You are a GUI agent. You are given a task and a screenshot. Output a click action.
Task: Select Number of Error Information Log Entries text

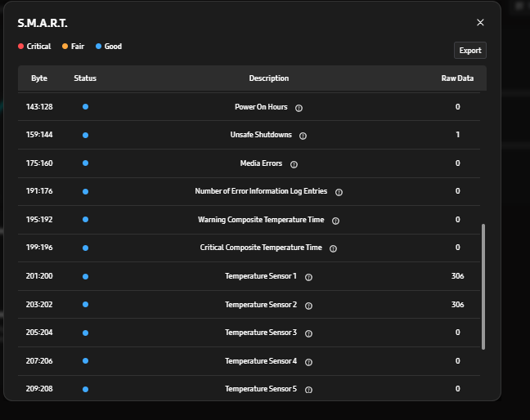tap(261, 191)
